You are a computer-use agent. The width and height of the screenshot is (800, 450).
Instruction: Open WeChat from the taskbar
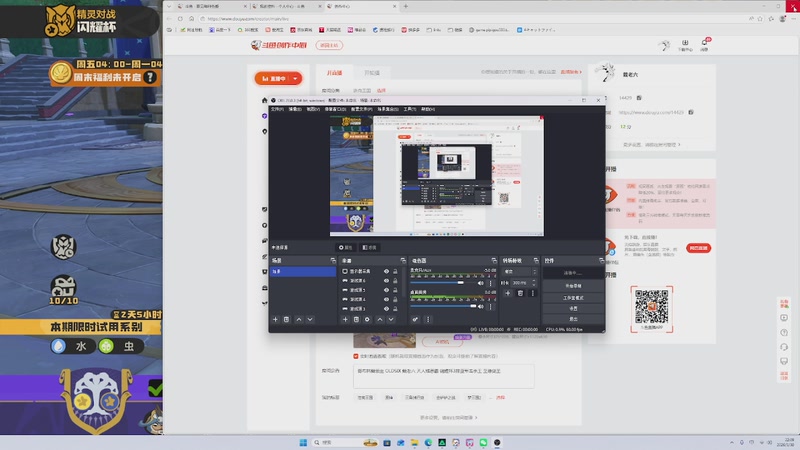[483, 442]
